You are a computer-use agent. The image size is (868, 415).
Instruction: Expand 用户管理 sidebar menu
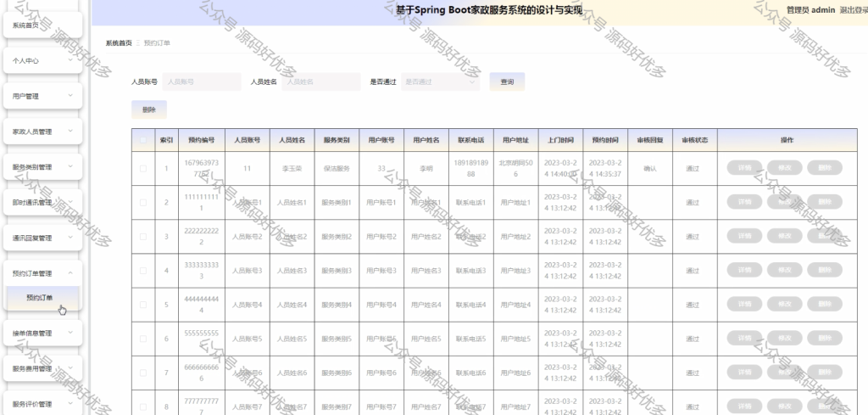(42, 96)
